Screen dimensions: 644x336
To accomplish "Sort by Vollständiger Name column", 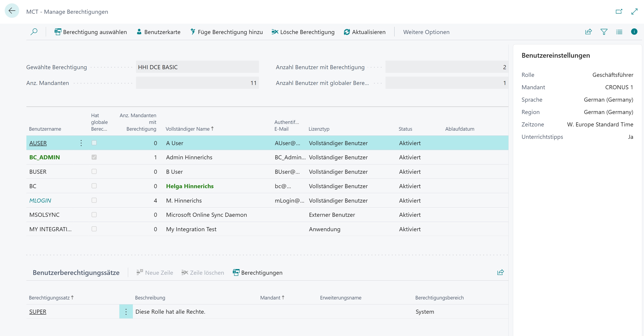I will [x=189, y=129].
